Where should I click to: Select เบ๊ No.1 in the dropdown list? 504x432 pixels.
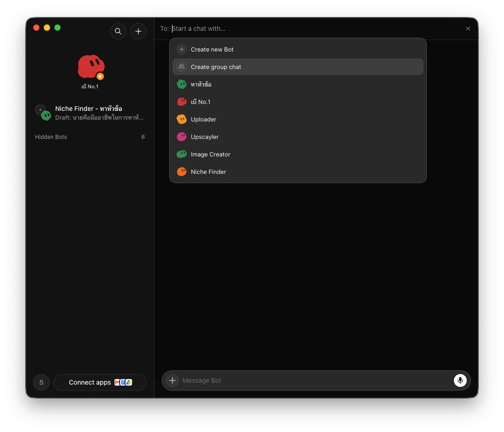(x=298, y=102)
